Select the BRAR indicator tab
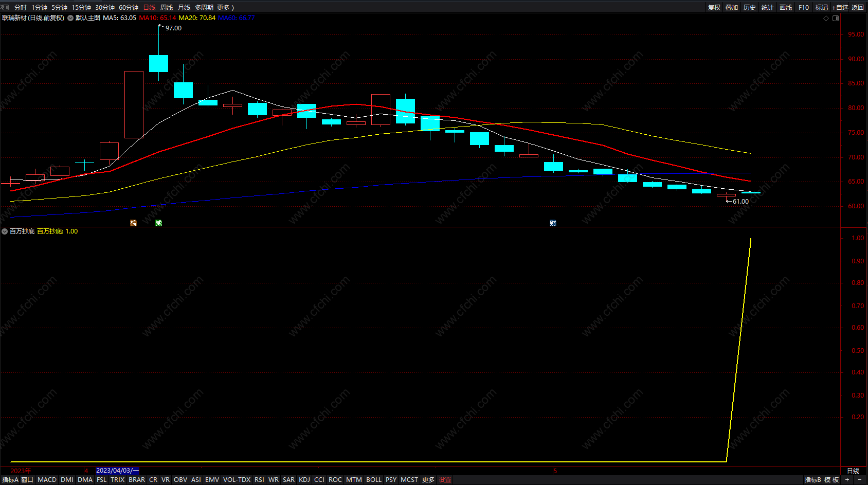 coord(137,480)
